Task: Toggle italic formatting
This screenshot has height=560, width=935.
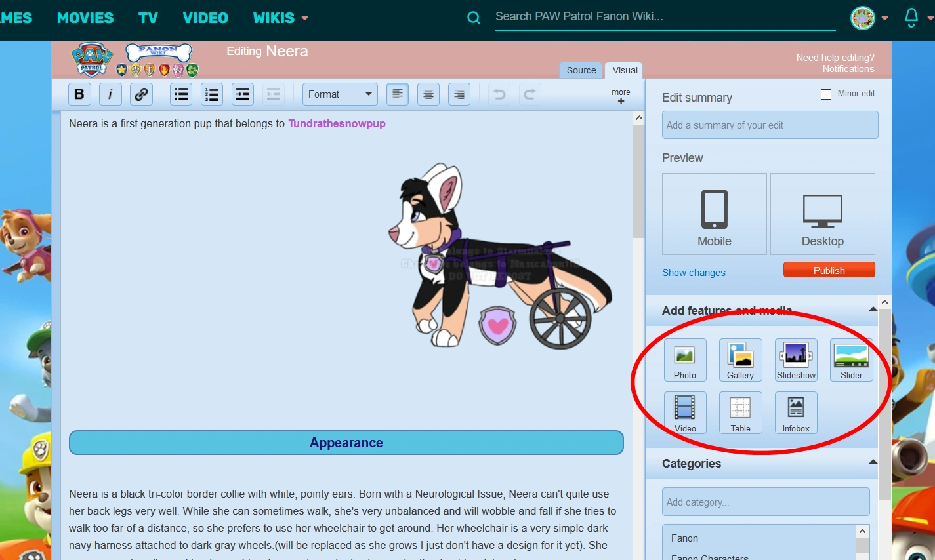Action: [x=110, y=94]
